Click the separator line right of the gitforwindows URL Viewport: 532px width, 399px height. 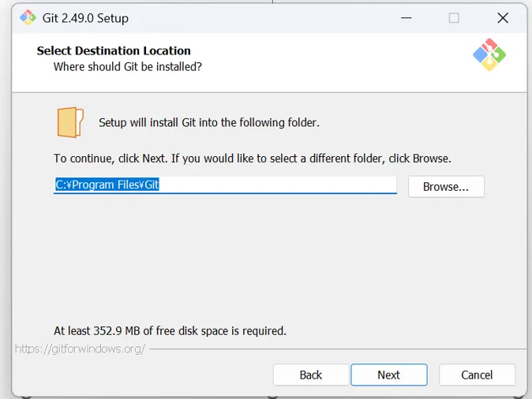332,348
